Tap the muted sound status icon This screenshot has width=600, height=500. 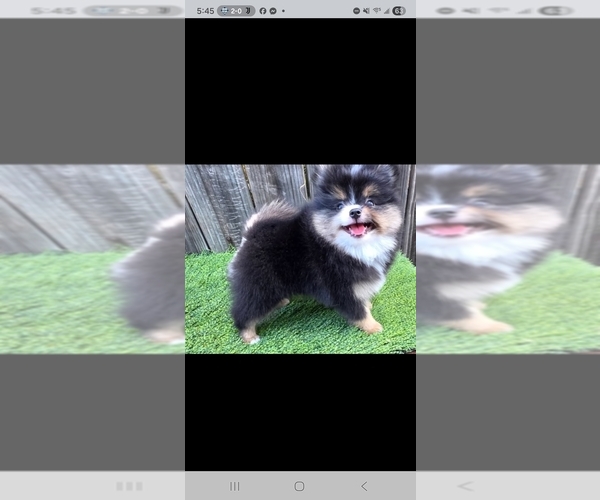(x=366, y=11)
